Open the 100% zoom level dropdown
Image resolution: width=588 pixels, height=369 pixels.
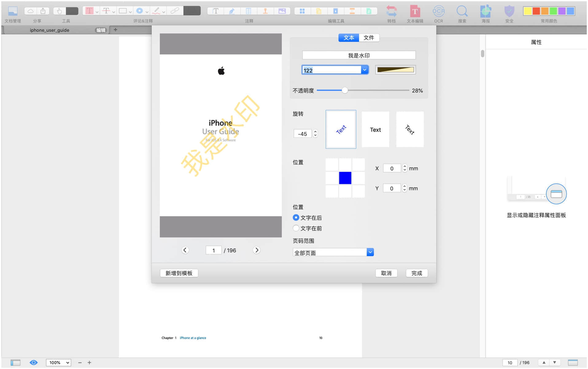coord(58,363)
